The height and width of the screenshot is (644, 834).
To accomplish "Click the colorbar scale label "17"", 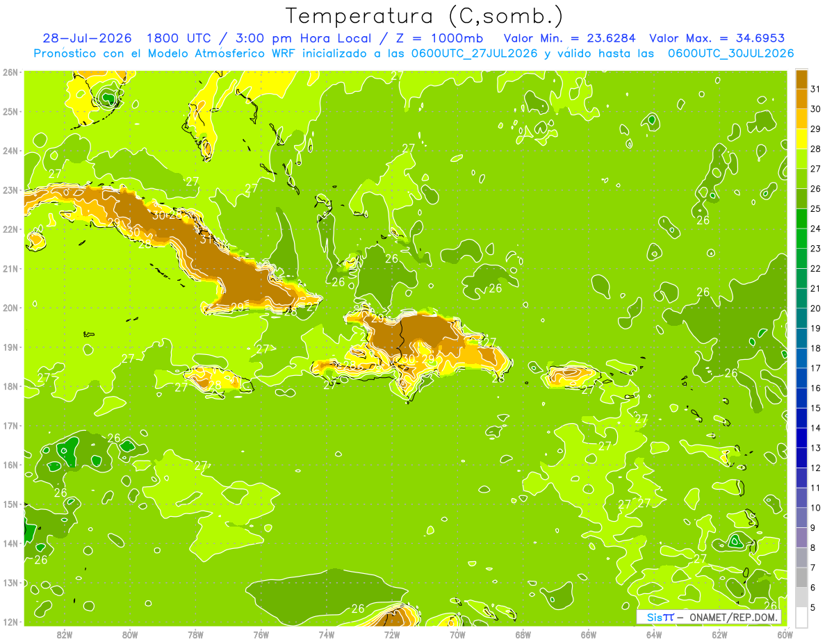I will tap(815, 368).
